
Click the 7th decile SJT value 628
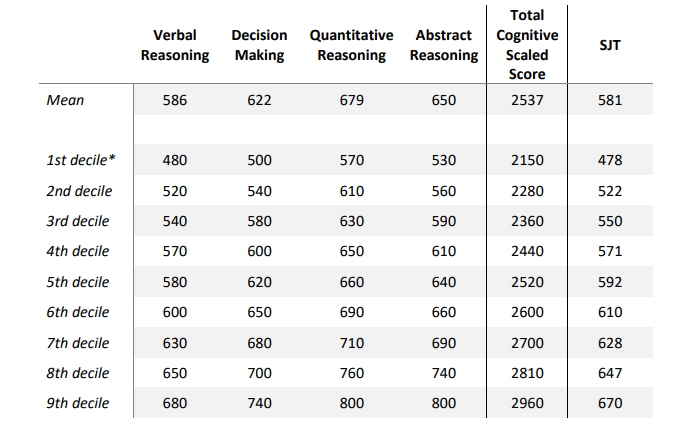pos(610,343)
